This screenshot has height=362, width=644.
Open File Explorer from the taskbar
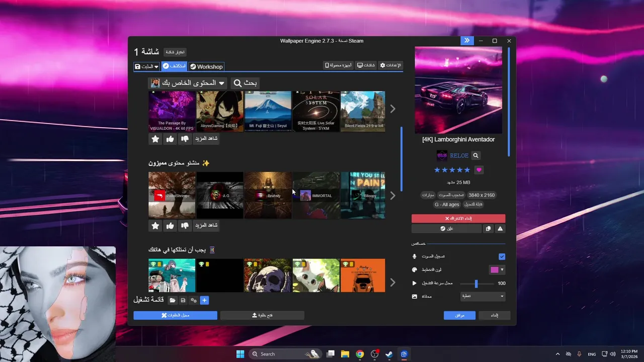pyautogui.click(x=345, y=354)
